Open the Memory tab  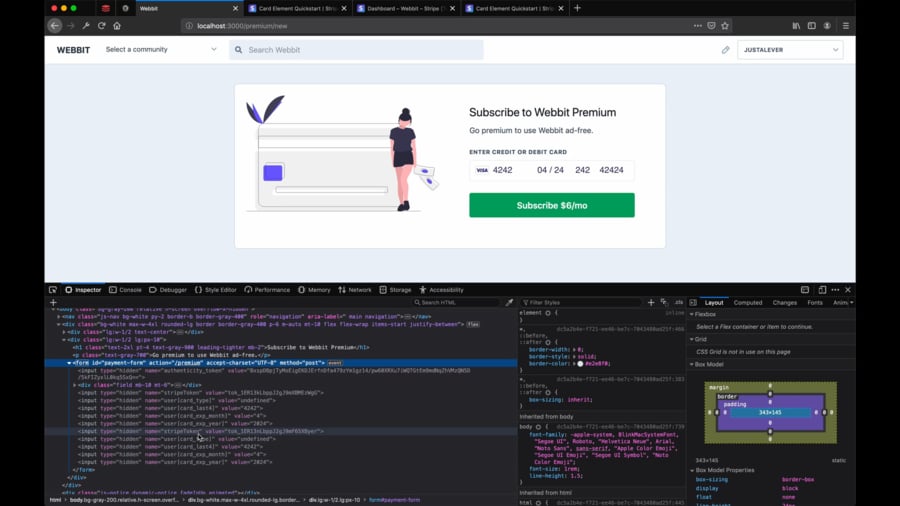click(314, 290)
